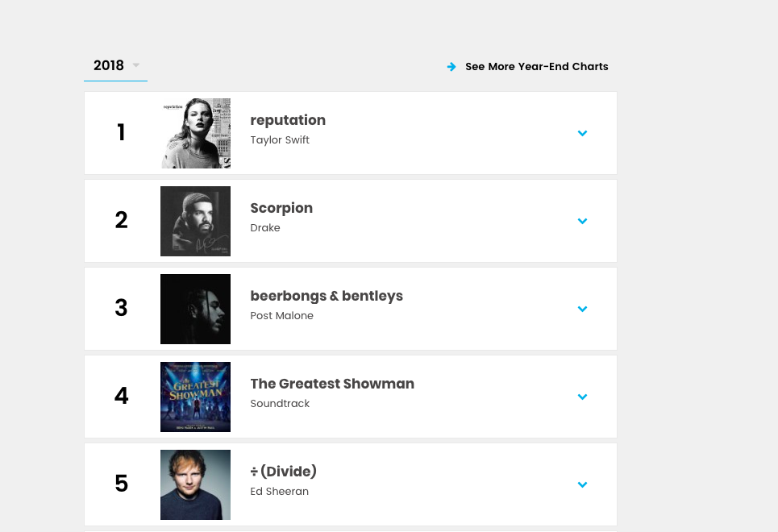The width and height of the screenshot is (778, 532).
Task: Click the Scorpion album title
Action: click(281, 209)
